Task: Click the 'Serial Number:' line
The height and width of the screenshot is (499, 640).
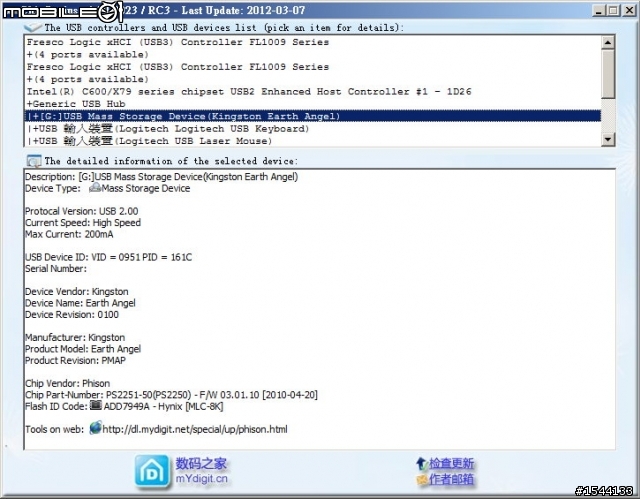Action: pos(56,268)
